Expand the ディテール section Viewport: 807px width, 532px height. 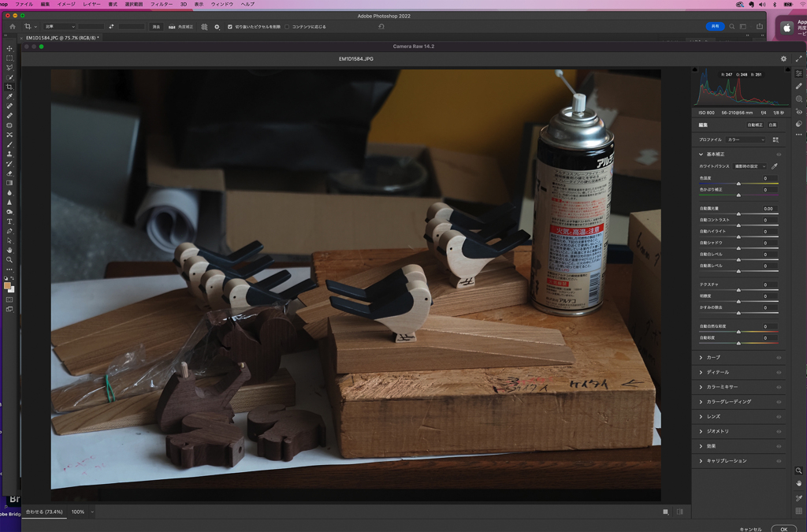[x=717, y=372]
